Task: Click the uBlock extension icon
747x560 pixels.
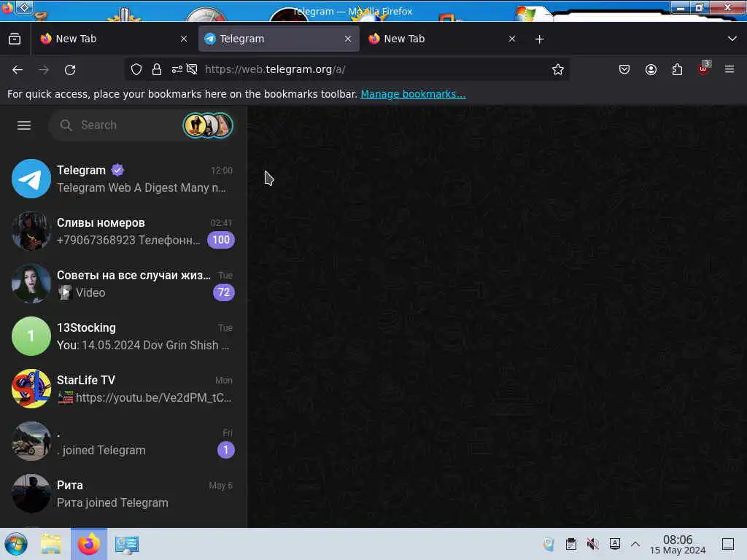Action: point(704,69)
